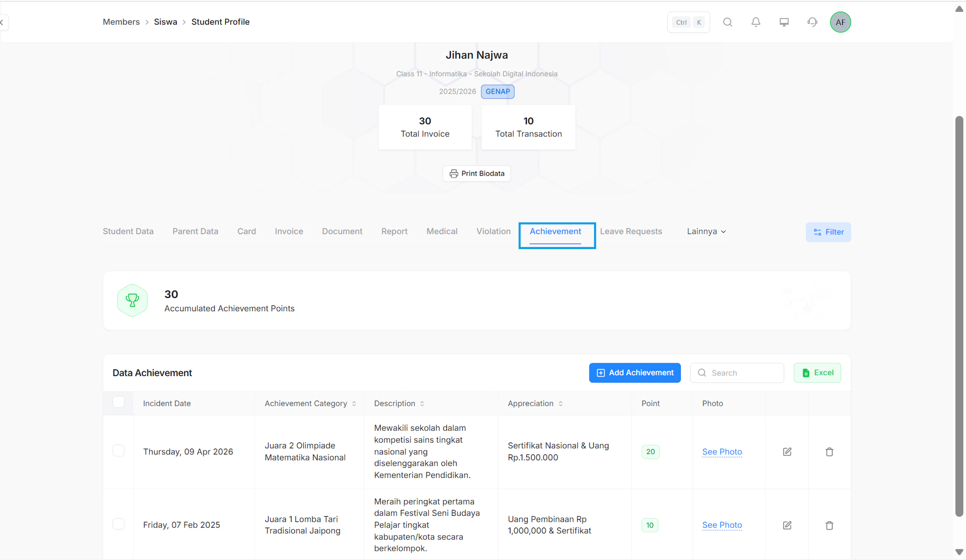Click the GENAP semester badge

[498, 91]
